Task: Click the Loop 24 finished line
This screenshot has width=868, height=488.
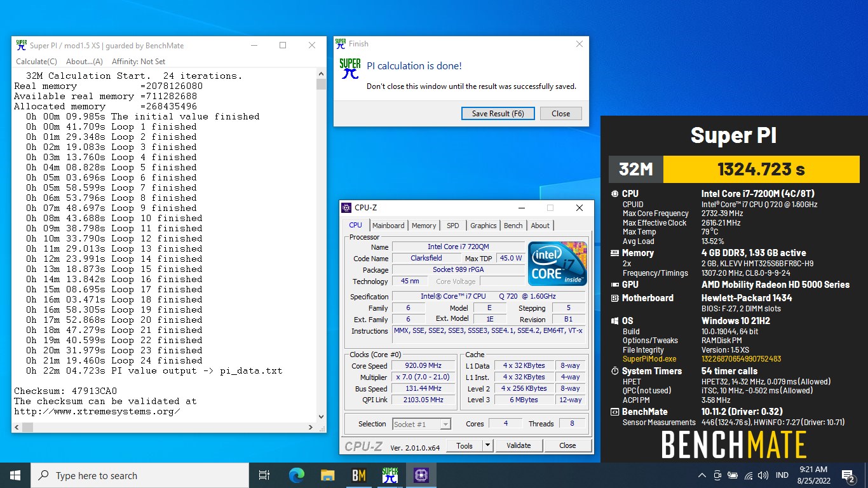Action: [x=114, y=360]
